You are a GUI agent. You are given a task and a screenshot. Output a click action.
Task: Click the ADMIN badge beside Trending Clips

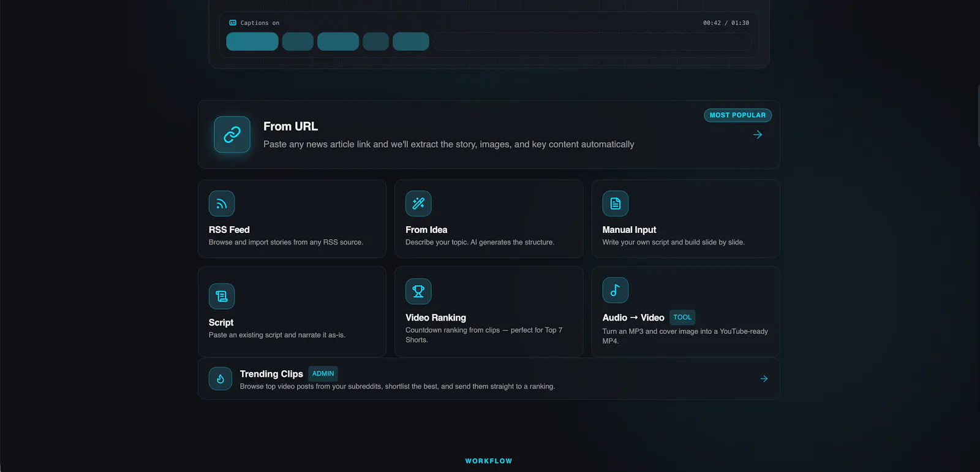tap(323, 373)
